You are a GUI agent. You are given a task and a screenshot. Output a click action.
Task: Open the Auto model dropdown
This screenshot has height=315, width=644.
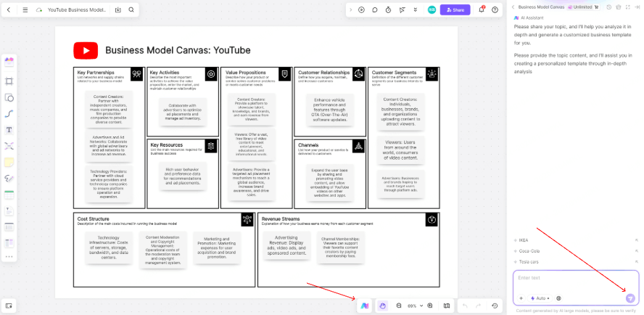point(540,298)
